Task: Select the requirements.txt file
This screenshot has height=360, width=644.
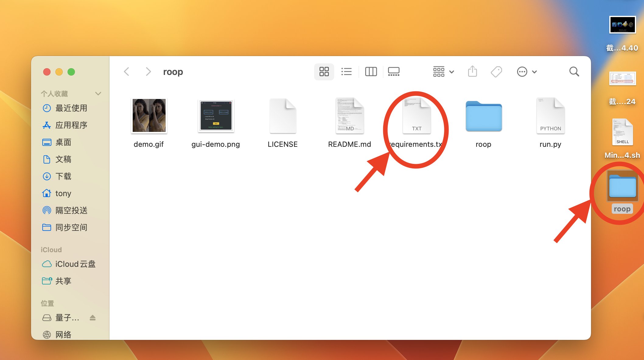Action: coord(416,116)
